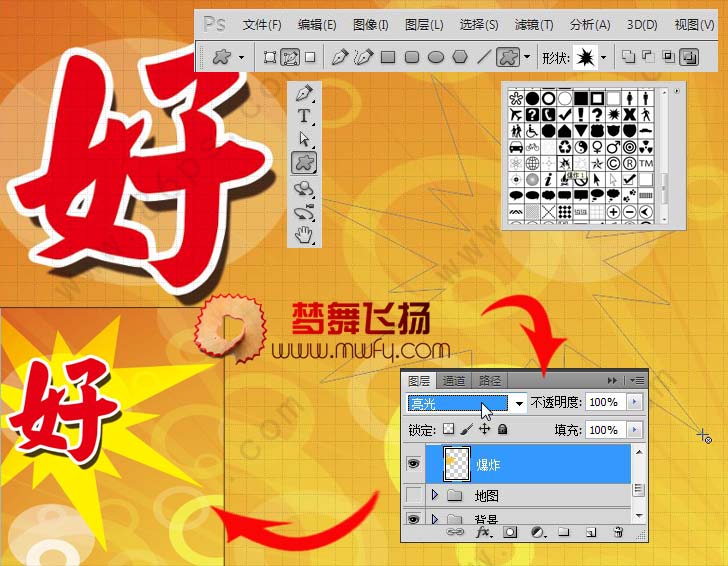Pick the airplane shape in picker
Screen dimensions: 728x566
(516, 114)
